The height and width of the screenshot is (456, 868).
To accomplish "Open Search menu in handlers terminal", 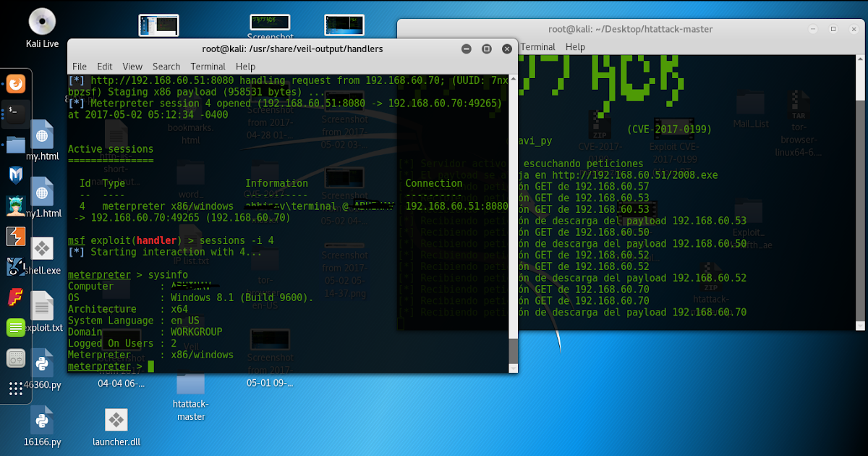I will (166, 67).
